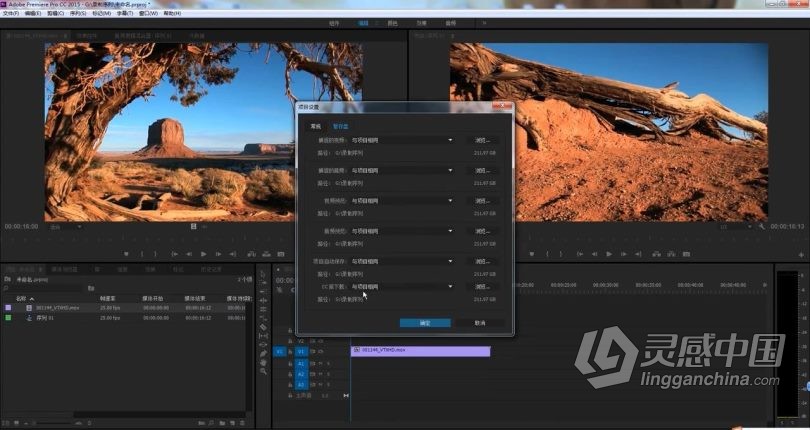
Task: Click the delete trash icon in Project panel
Action: pos(242,423)
